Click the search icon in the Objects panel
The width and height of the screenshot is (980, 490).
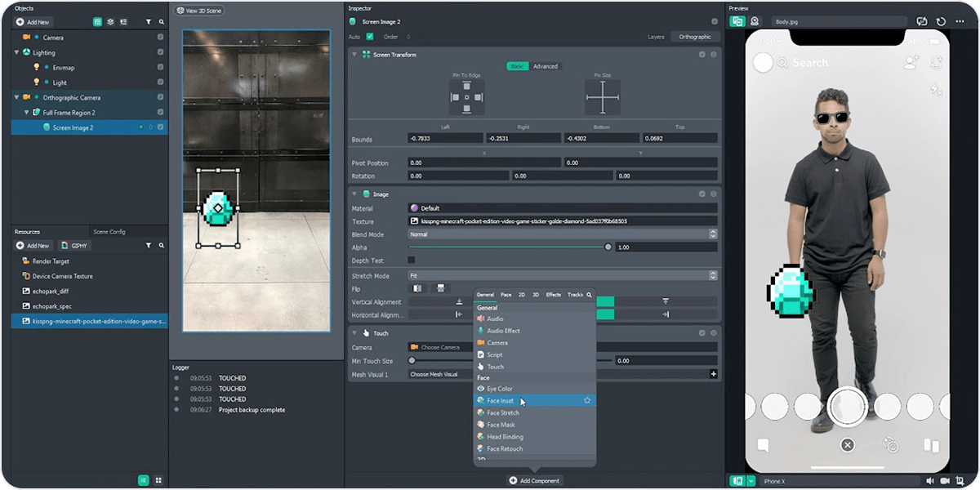(161, 22)
